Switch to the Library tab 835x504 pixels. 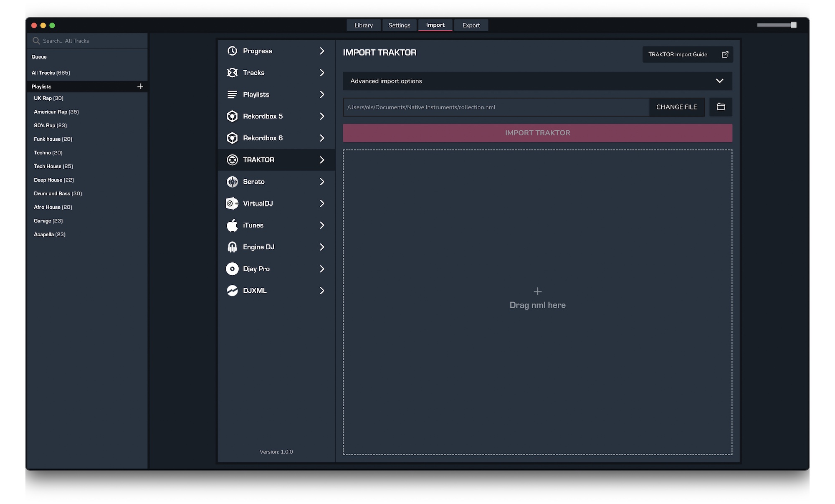click(364, 25)
